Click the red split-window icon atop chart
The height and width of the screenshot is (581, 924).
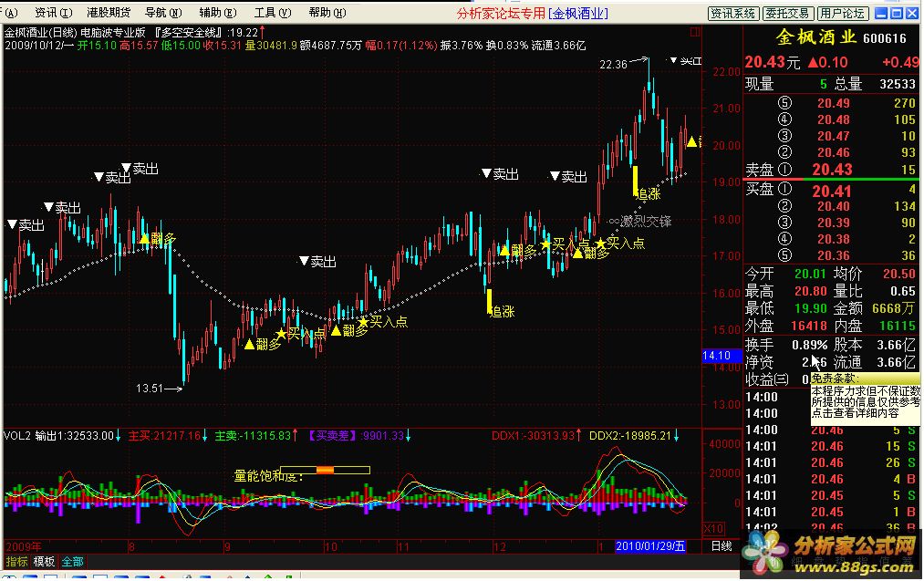pos(695,33)
